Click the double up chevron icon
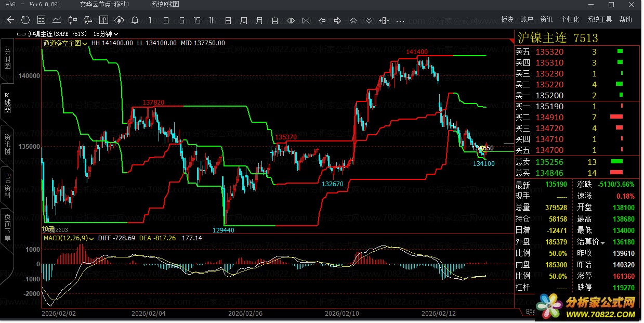 click(353, 20)
